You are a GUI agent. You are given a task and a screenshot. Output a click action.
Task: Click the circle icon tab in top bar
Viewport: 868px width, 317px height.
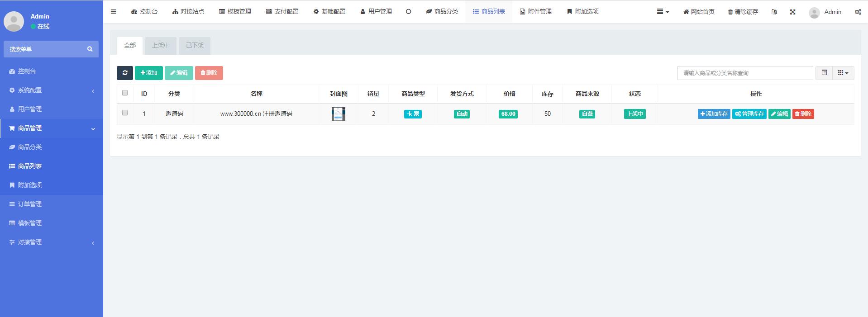[408, 12]
